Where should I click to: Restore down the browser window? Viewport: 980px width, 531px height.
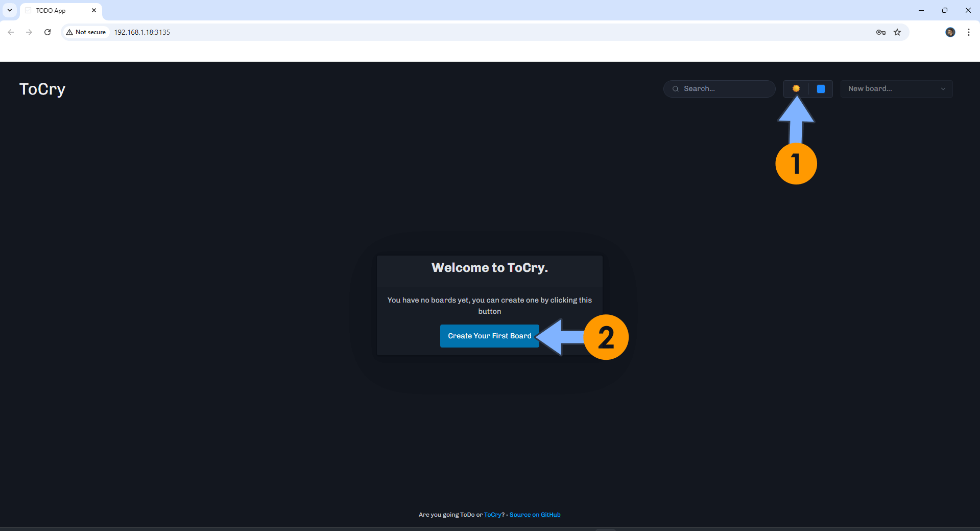click(x=945, y=10)
